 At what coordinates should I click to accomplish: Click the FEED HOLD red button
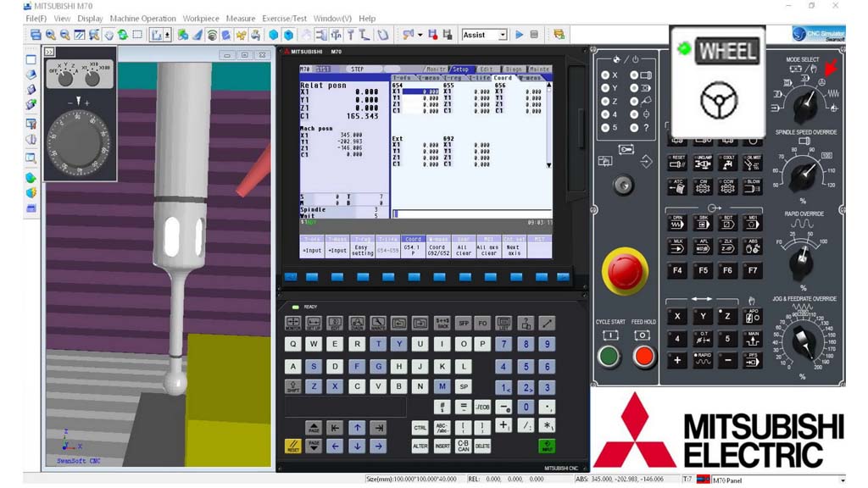643,357
